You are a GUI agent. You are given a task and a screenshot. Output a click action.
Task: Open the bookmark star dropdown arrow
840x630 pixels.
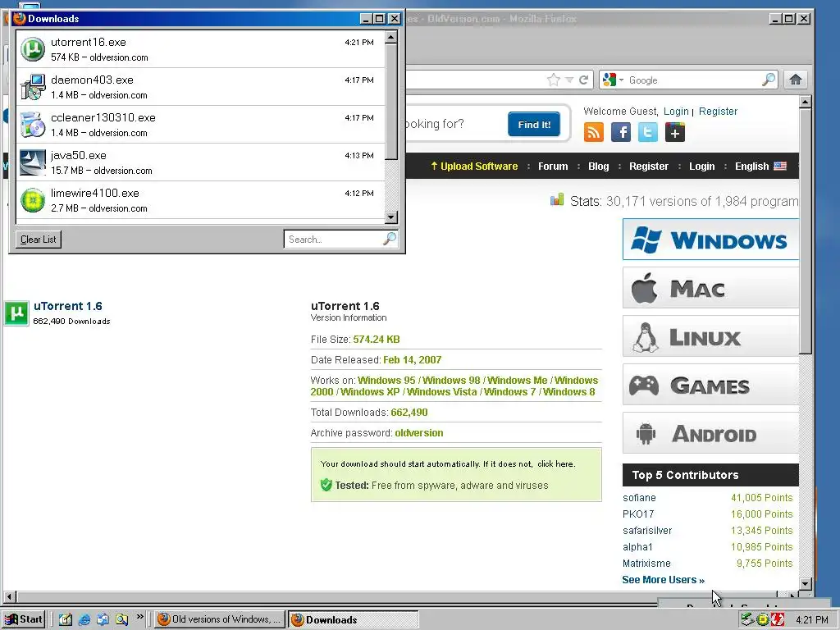569,80
